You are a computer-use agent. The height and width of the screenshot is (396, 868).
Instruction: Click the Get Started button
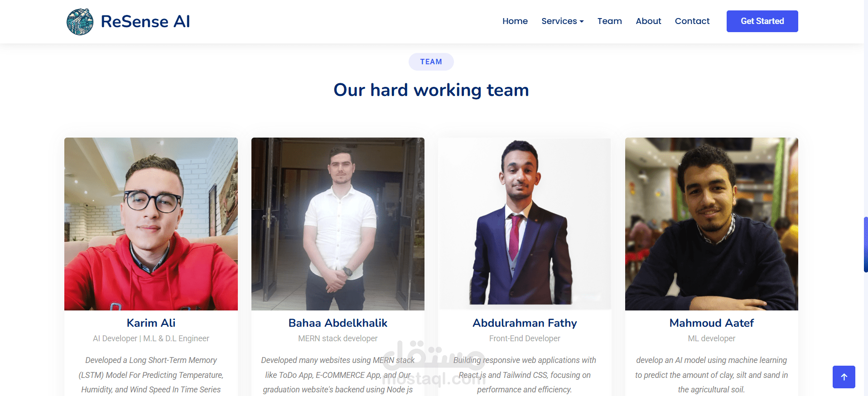pyautogui.click(x=762, y=21)
